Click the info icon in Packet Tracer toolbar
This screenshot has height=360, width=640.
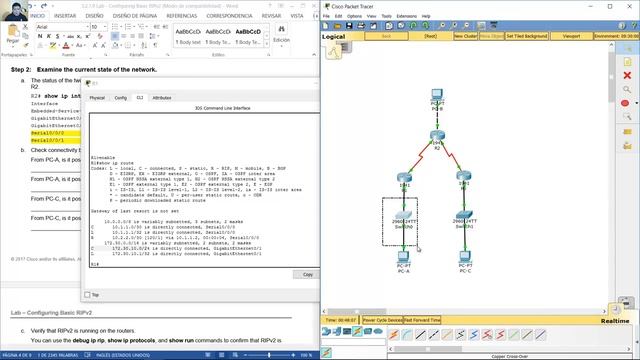622,26
